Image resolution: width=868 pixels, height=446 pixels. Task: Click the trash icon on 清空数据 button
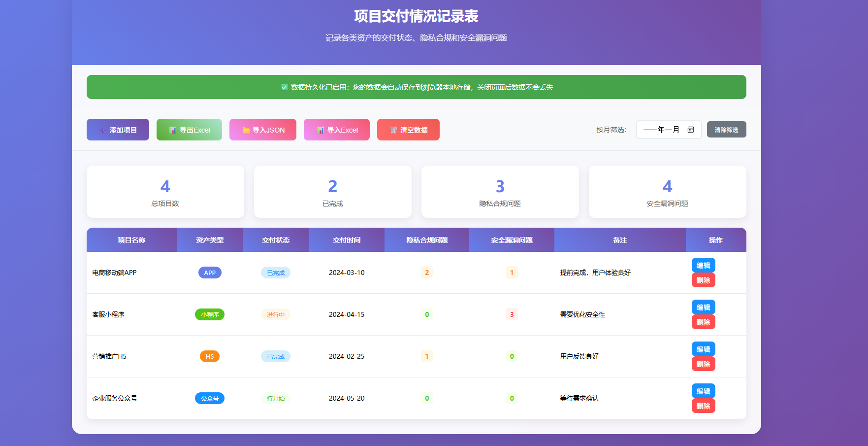pos(393,130)
